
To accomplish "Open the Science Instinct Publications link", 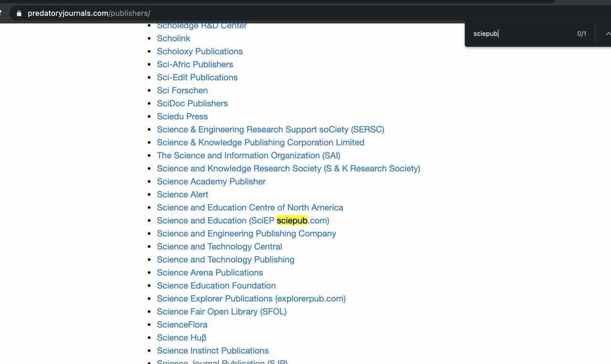I will 213,350.
